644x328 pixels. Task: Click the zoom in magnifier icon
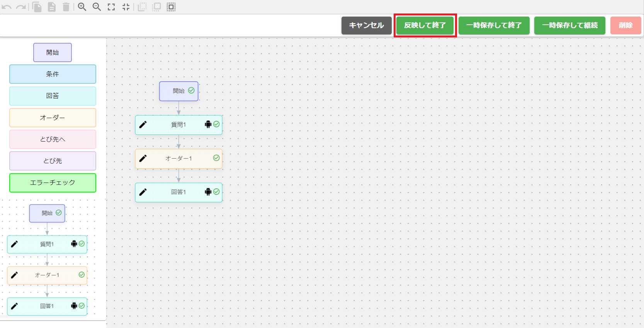82,7
